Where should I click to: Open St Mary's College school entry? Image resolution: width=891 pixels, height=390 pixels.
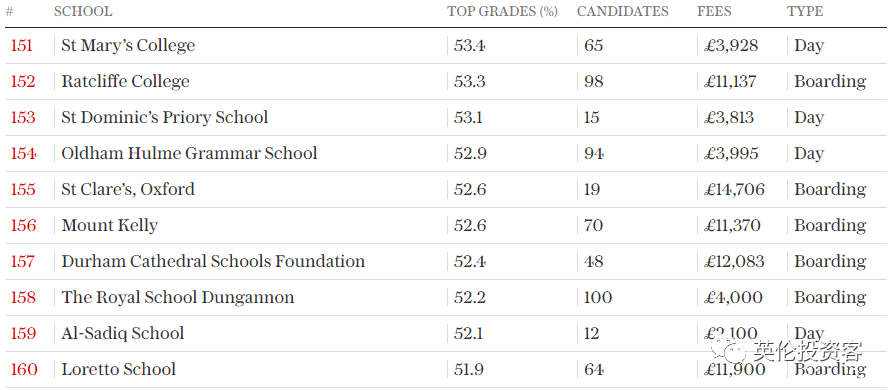(x=128, y=45)
